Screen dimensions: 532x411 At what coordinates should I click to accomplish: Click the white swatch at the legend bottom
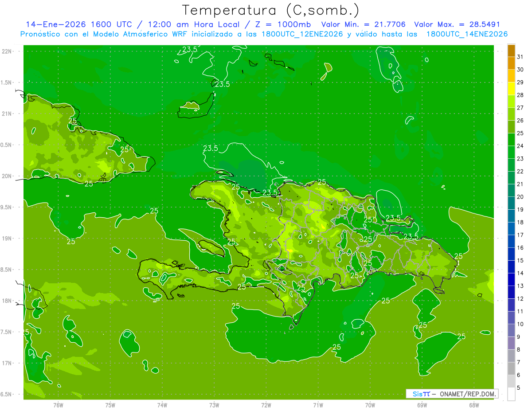point(511,394)
